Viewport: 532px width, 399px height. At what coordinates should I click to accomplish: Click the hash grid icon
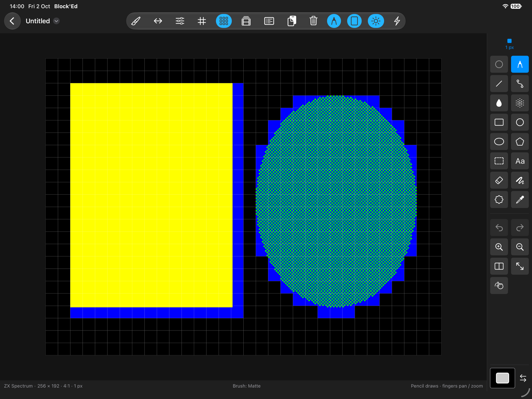202,21
